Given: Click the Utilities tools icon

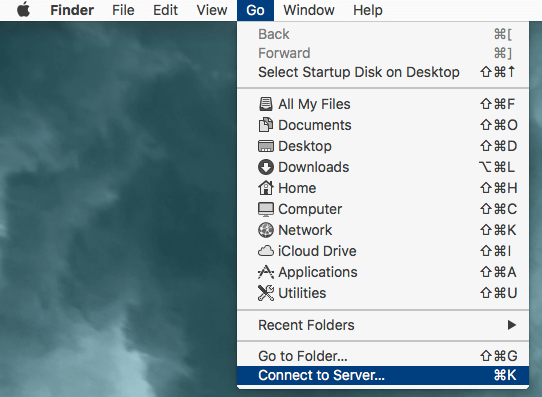Looking at the screenshot, I should [x=265, y=293].
